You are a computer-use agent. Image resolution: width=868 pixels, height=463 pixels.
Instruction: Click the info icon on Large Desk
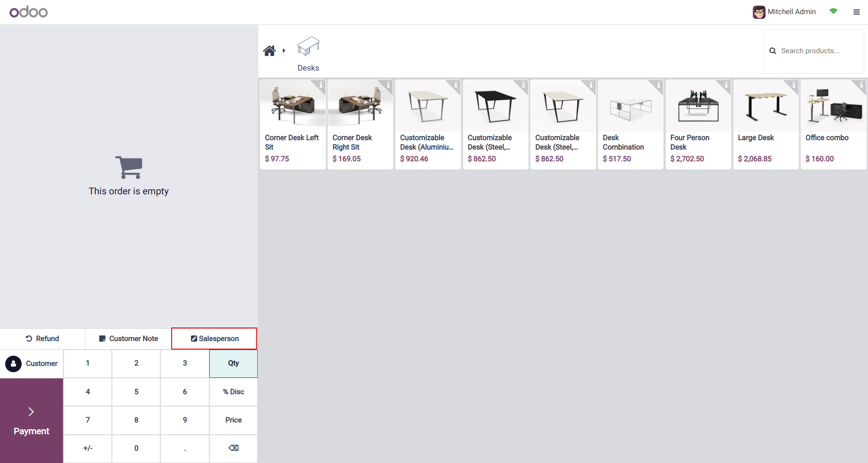pos(794,85)
